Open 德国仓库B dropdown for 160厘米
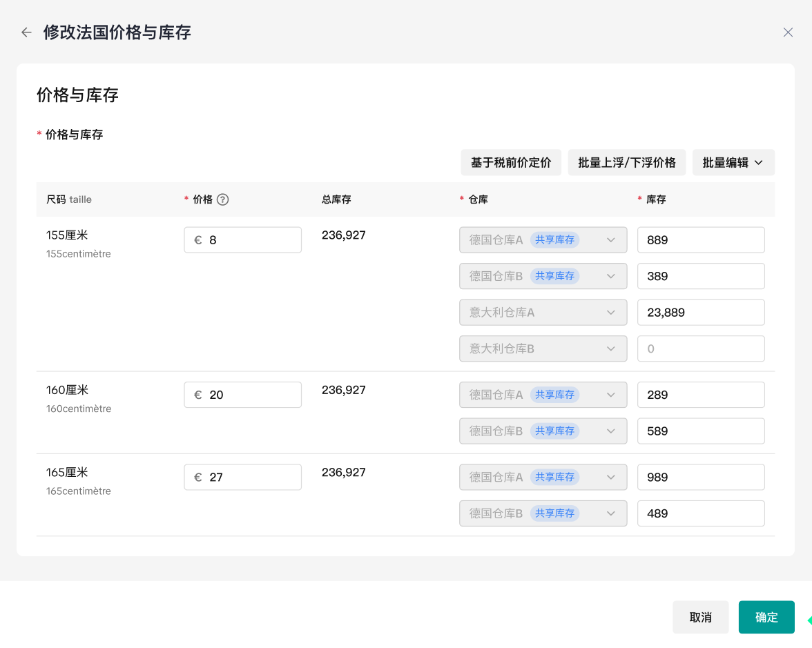The width and height of the screenshot is (812, 648). tap(543, 431)
